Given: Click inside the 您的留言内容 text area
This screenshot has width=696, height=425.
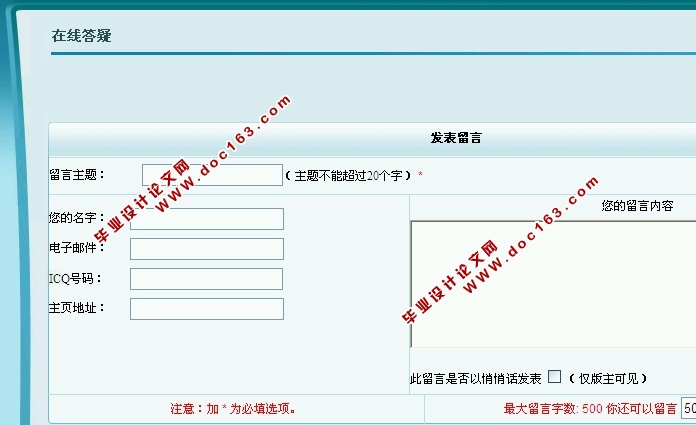Looking at the screenshot, I should coord(553,284).
